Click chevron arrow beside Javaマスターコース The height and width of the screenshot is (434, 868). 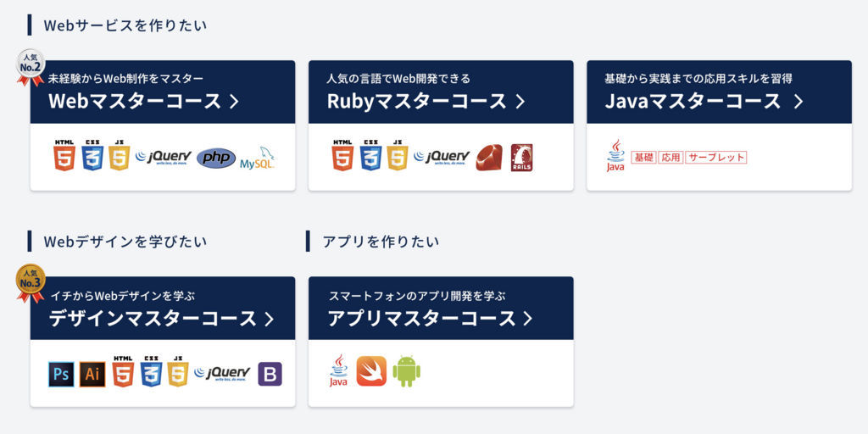click(798, 102)
